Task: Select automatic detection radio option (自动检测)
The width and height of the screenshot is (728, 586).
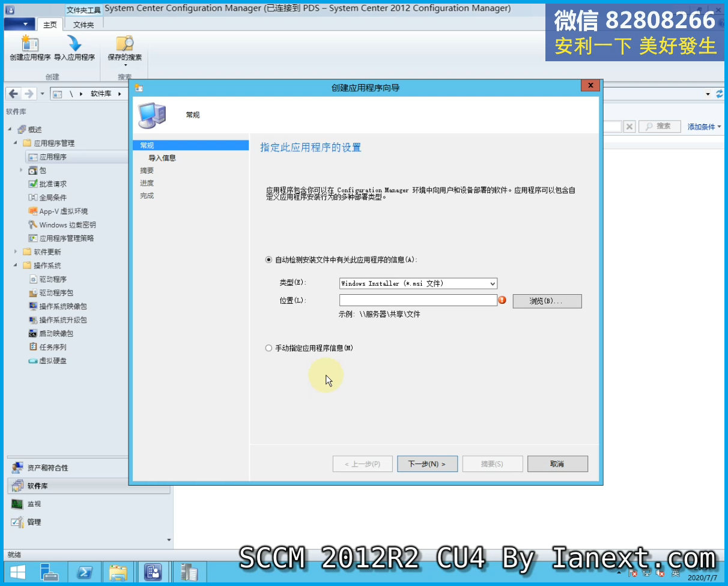Action: tap(268, 260)
